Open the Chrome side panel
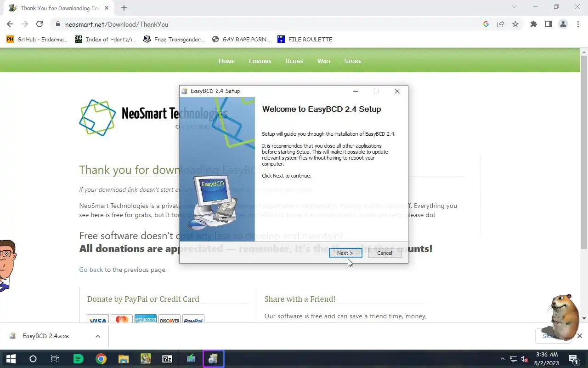 pos(548,24)
